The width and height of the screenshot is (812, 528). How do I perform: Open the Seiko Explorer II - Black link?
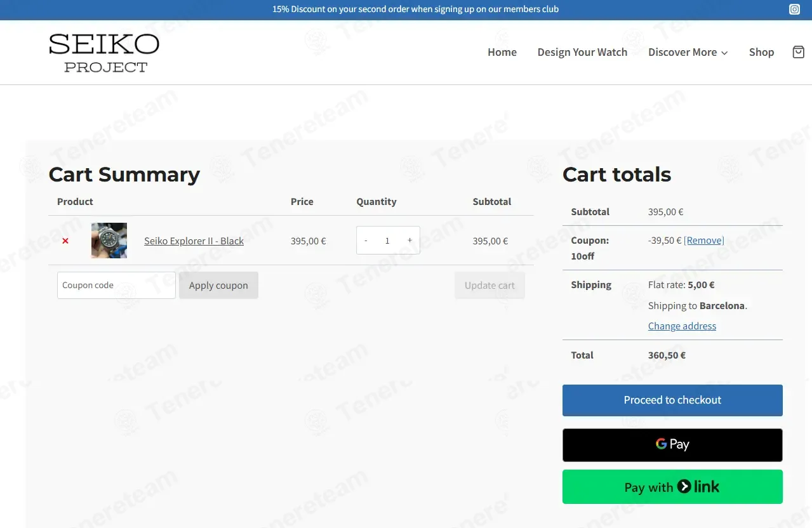pyautogui.click(x=194, y=241)
